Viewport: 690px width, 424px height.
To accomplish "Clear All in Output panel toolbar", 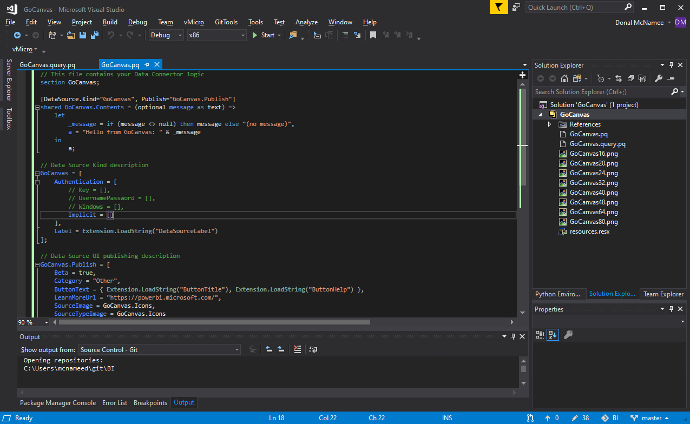I will [x=297, y=350].
